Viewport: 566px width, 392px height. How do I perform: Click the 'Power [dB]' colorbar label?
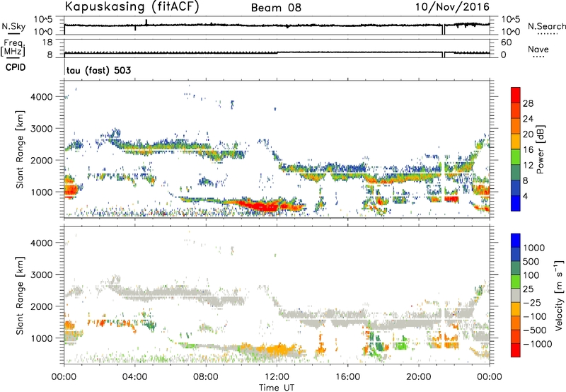(x=540, y=149)
